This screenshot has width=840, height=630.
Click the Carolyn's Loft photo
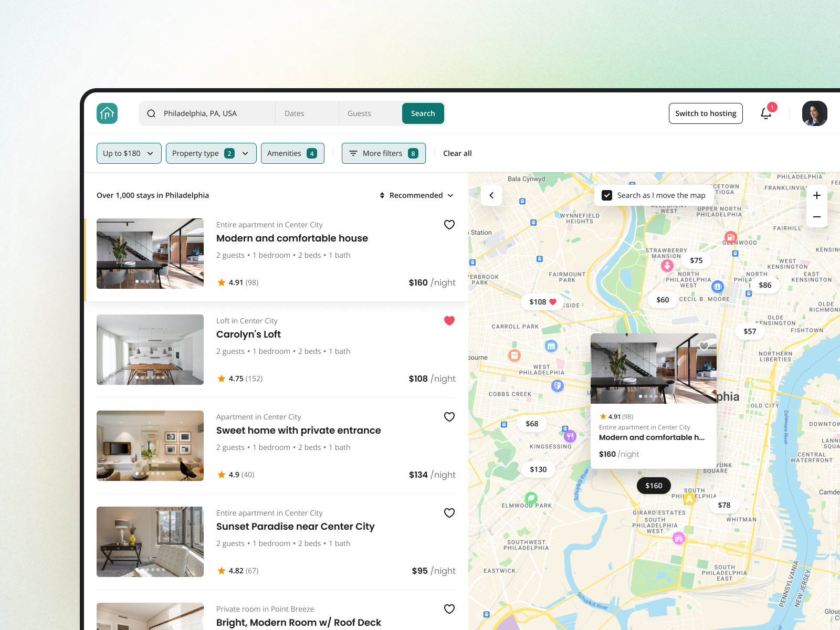150,350
